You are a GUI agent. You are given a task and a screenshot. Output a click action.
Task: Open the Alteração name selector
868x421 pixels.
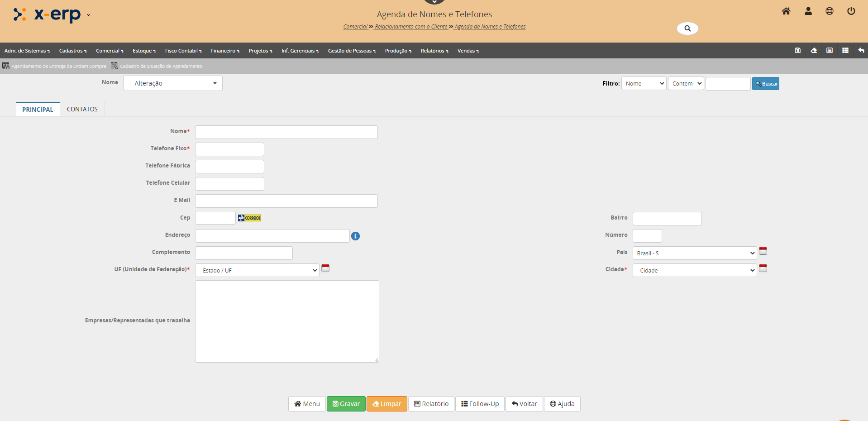pyautogui.click(x=172, y=83)
